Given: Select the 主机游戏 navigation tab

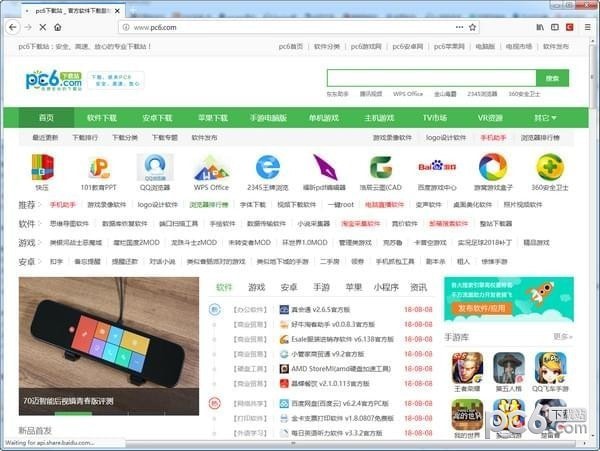Looking at the screenshot, I should 379,118.
